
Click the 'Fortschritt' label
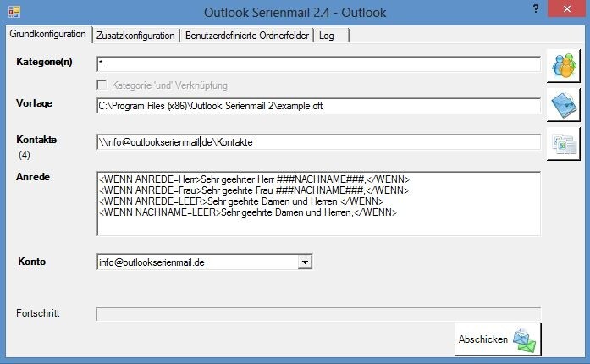click(x=37, y=313)
